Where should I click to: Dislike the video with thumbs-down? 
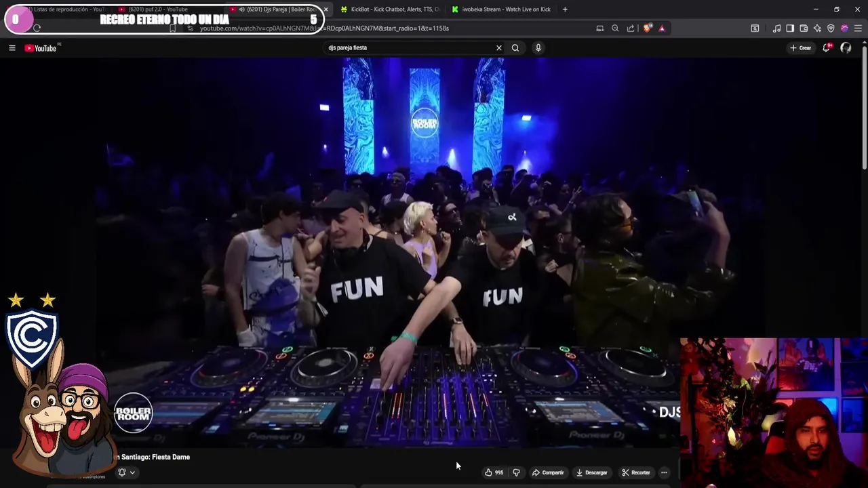(x=517, y=472)
